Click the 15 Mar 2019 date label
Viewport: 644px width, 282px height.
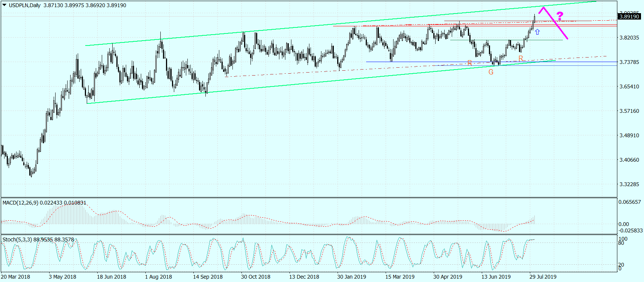click(x=400, y=277)
